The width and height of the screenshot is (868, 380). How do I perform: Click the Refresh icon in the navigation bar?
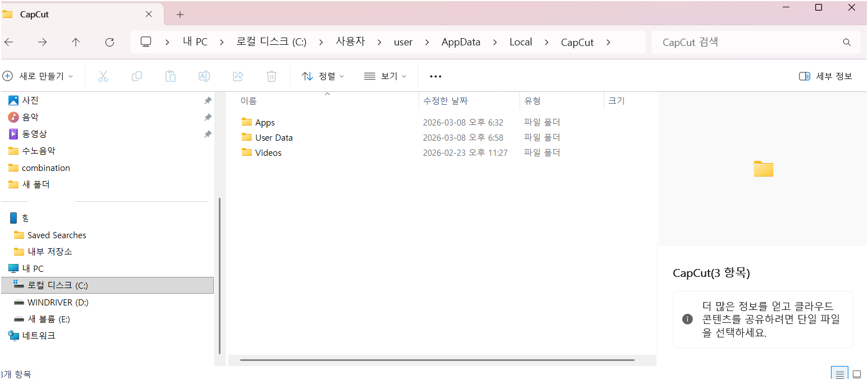110,42
